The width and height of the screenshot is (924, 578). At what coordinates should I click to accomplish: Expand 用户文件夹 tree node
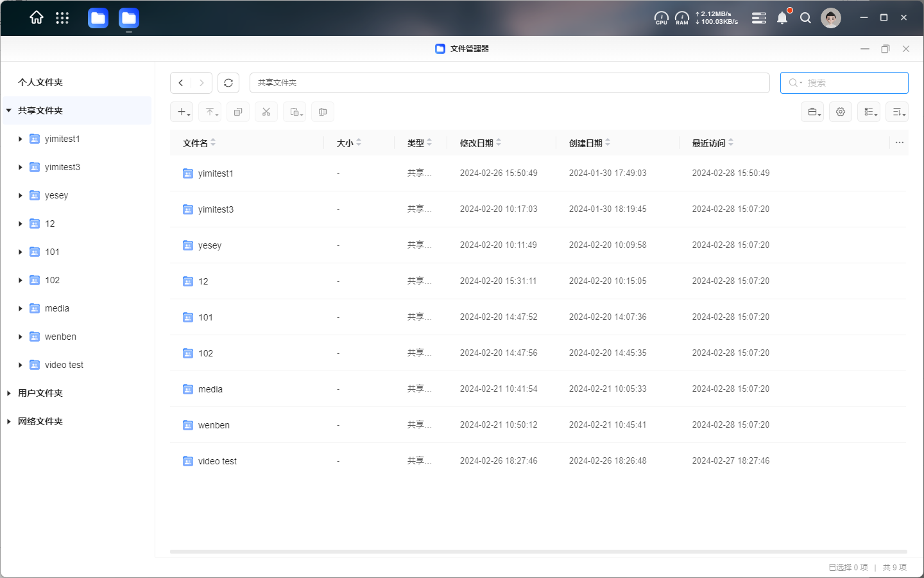tap(9, 393)
